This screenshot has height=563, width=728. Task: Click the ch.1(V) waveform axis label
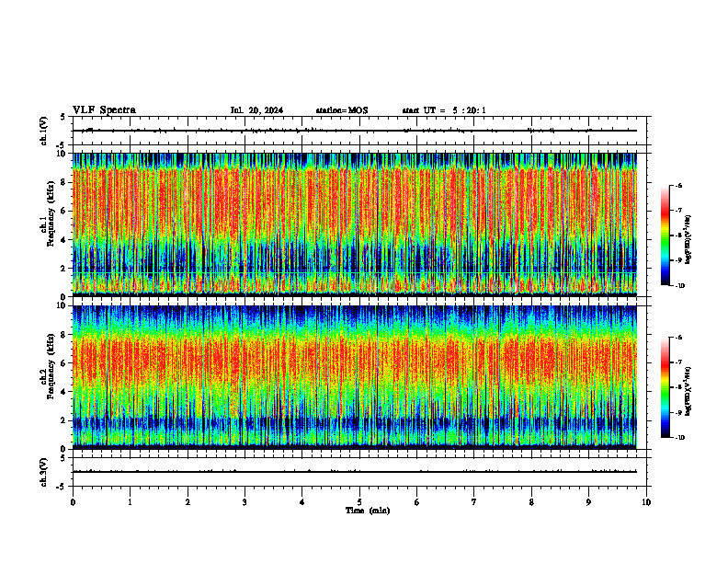point(43,131)
